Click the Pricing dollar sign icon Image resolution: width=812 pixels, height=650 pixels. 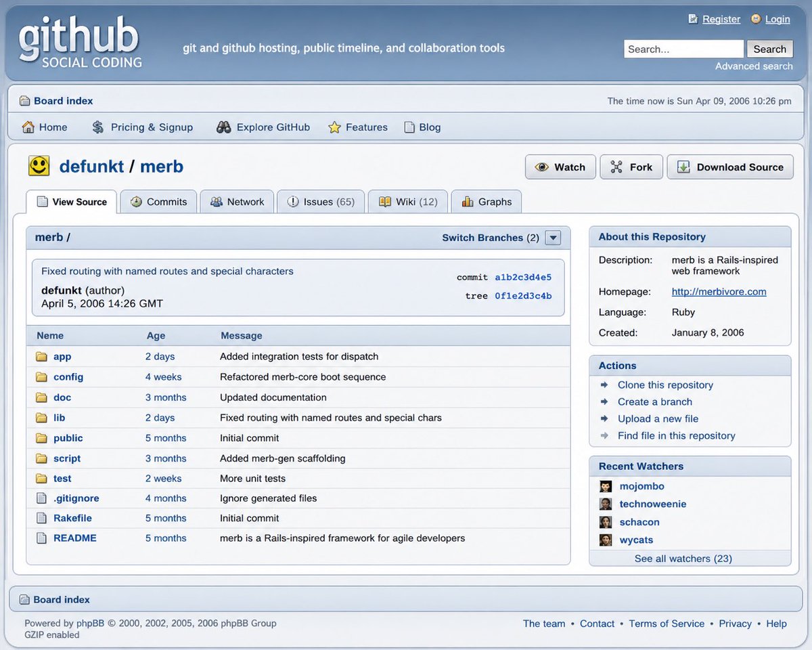(98, 127)
